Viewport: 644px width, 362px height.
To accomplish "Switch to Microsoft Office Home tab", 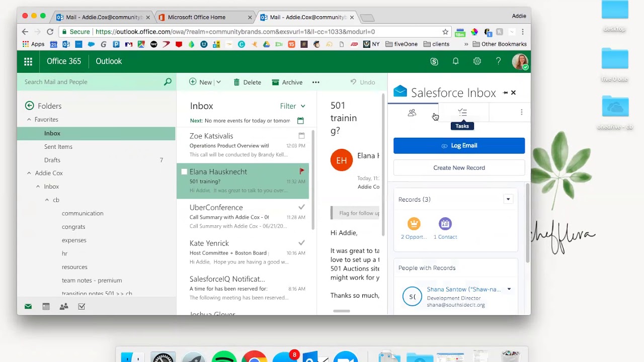I will click(x=205, y=17).
